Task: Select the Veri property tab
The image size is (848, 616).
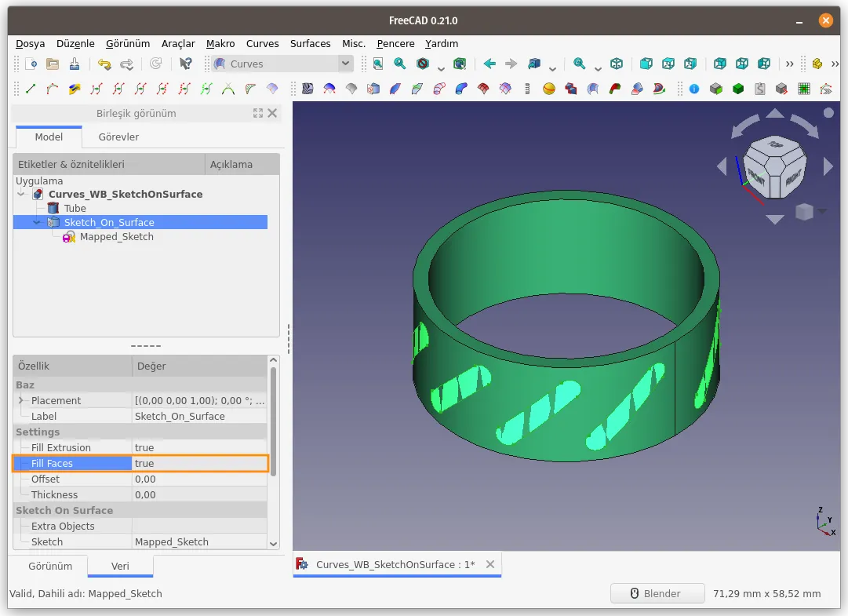Action: click(120, 566)
